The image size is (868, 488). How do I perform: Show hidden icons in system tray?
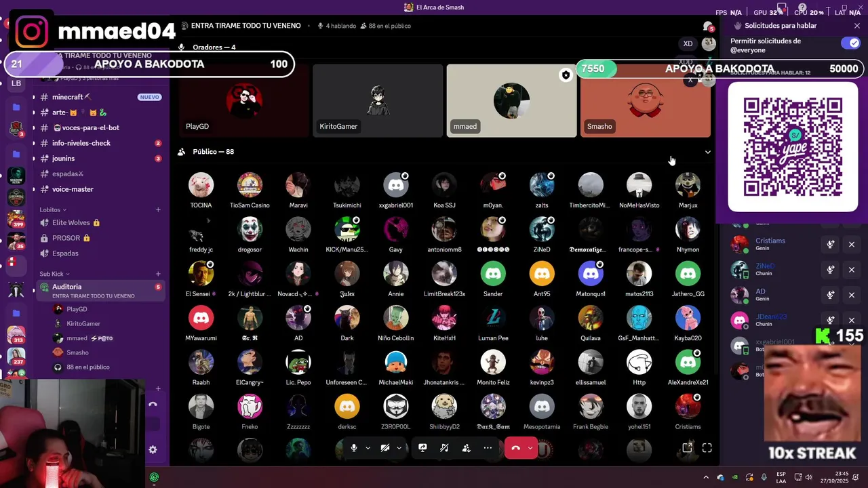click(706, 477)
